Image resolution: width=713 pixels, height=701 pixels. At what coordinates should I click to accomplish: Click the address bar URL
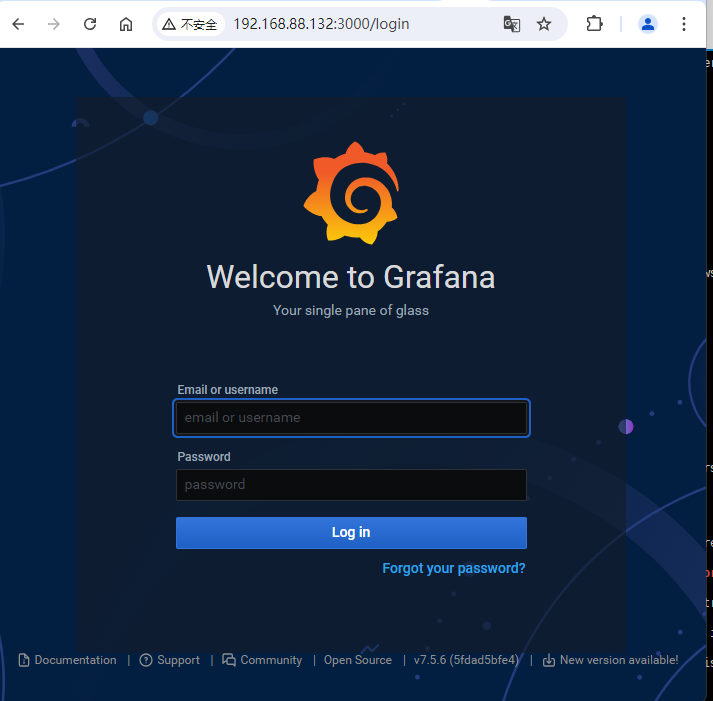tap(321, 24)
